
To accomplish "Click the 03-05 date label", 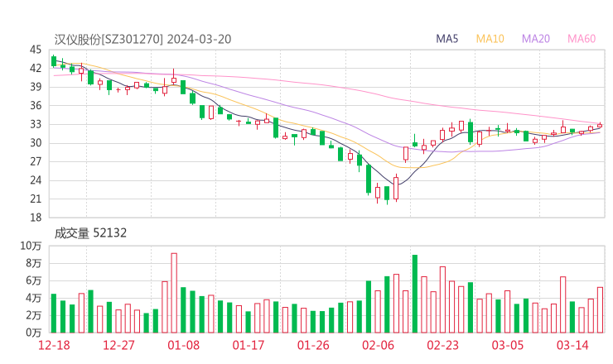I will coord(508,345).
